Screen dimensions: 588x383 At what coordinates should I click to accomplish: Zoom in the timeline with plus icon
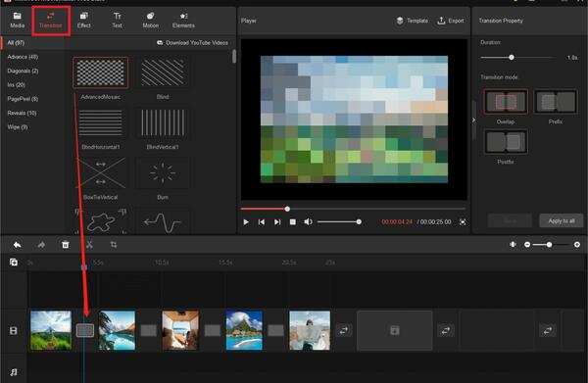click(577, 244)
